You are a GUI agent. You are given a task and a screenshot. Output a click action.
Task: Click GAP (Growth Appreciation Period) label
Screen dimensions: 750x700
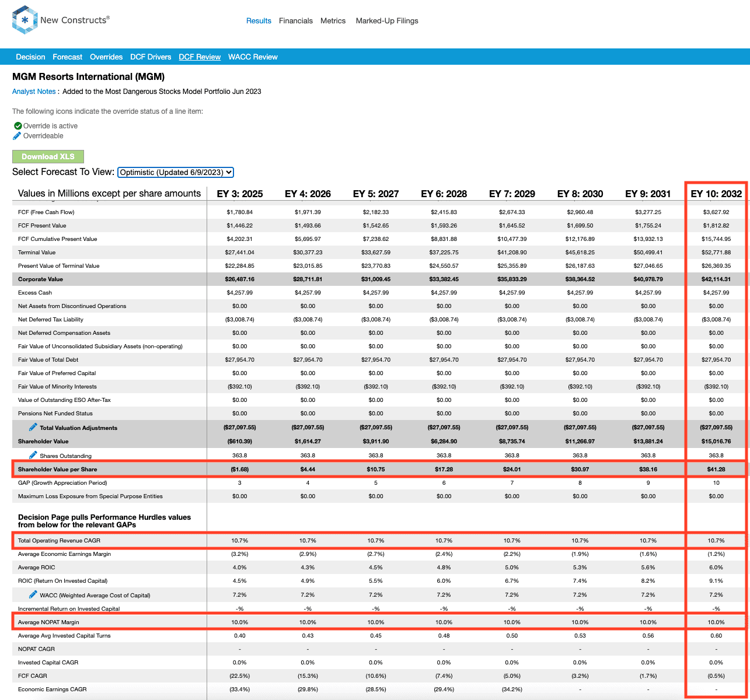pyautogui.click(x=62, y=482)
